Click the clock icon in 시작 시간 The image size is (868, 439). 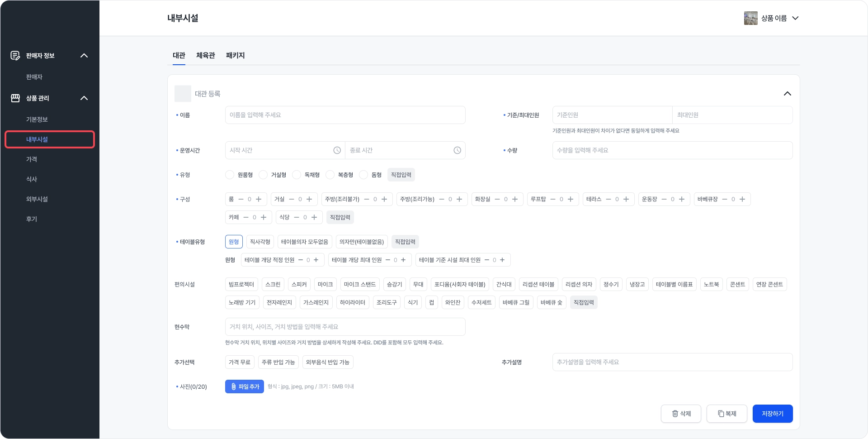337,150
